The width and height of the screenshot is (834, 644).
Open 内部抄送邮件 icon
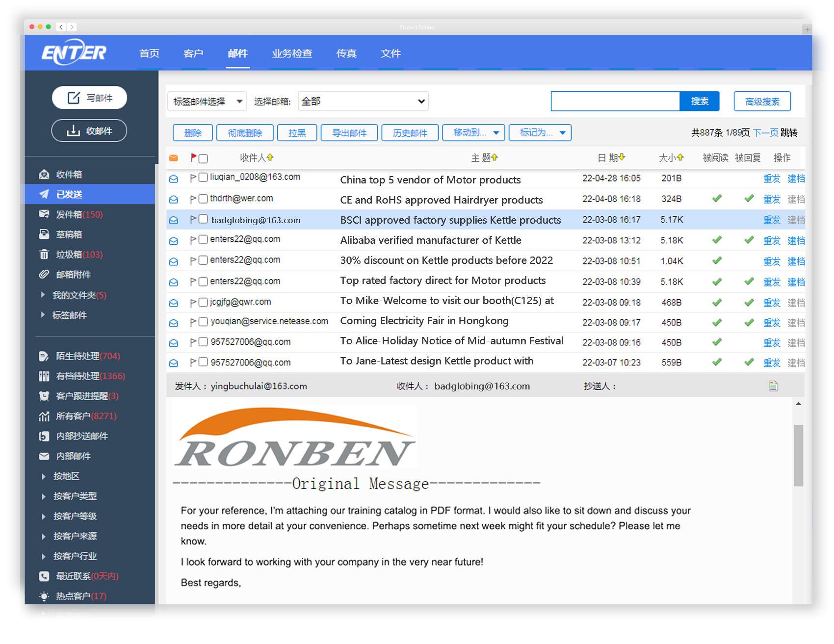pos(44,437)
